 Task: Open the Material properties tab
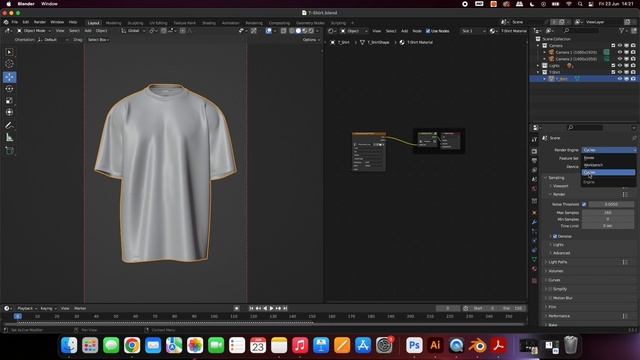pos(534,269)
